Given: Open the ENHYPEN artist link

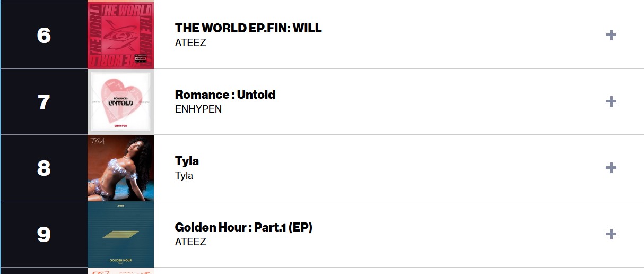Looking at the screenshot, I should coord(198,109).
